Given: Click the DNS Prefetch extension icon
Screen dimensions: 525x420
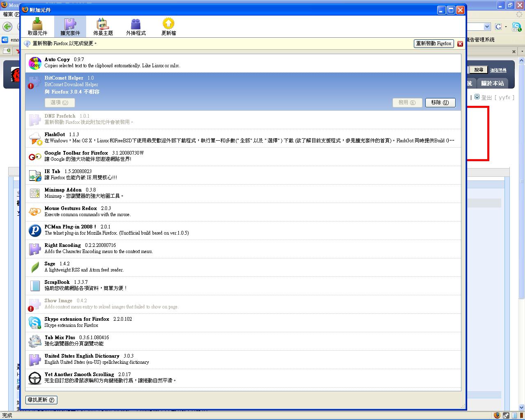Looking at the screenshot, I should [x=35, y=119].
